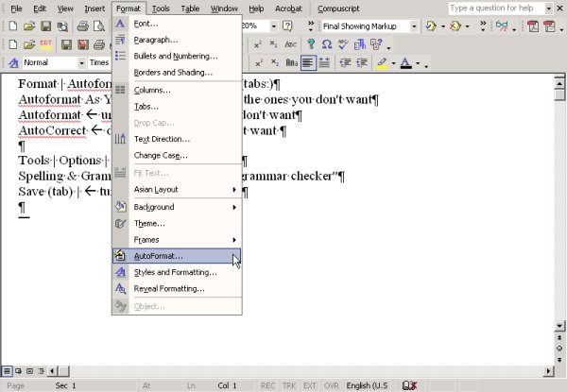567x392 pixels.
Task: Click the spelling status book icon
Action: click(x=409, y=385)
